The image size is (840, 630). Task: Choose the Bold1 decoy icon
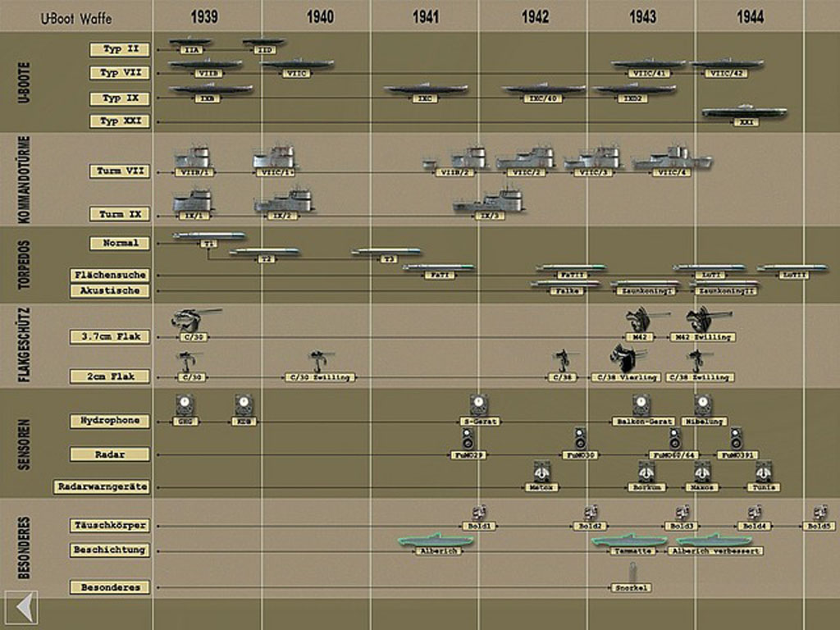coord(480,512)
